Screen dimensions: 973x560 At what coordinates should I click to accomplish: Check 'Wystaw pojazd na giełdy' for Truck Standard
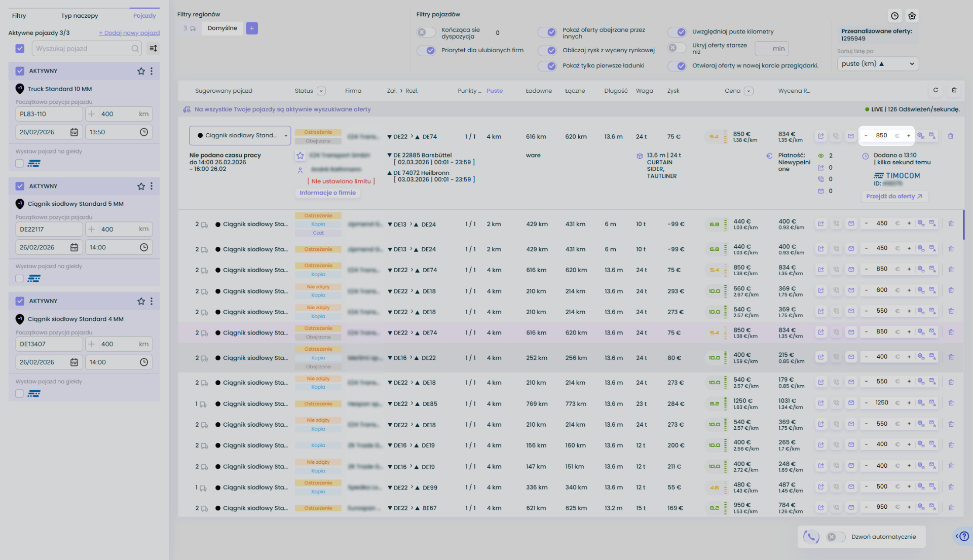tap(19, 163)
